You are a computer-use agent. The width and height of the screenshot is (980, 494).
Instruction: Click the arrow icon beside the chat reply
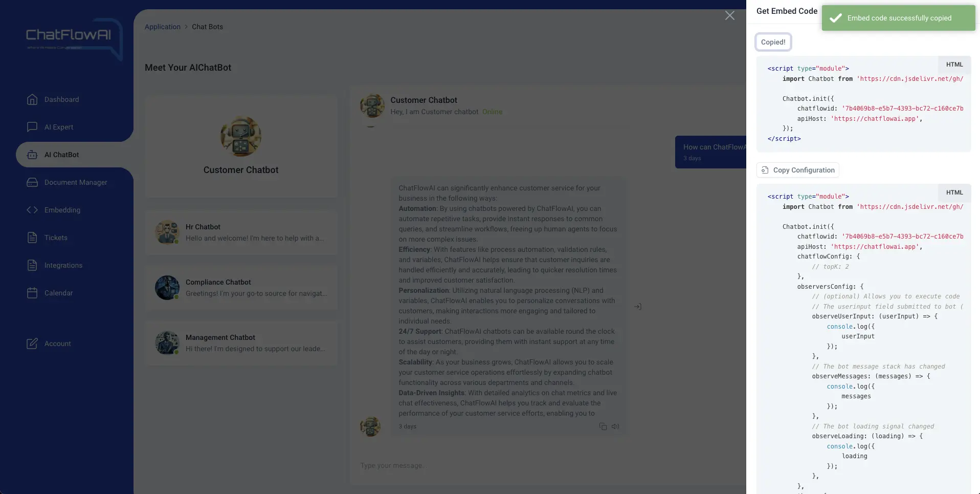(638, 307)
